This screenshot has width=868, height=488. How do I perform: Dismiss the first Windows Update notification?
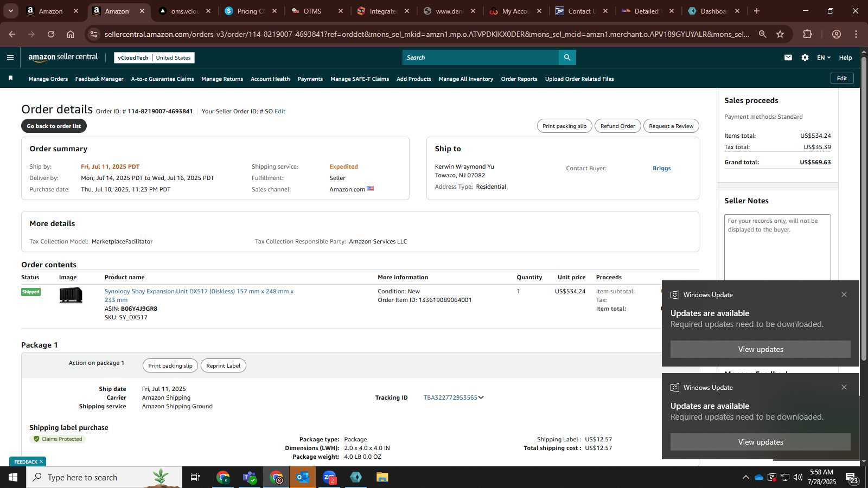pyautogui.click(x=844, y=294)
